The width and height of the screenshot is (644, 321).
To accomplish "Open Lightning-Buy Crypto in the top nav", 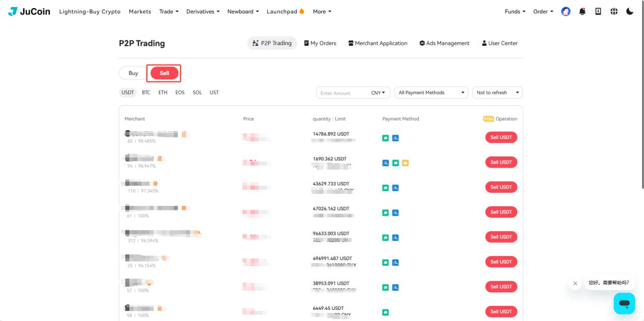I will click(90, 12).
